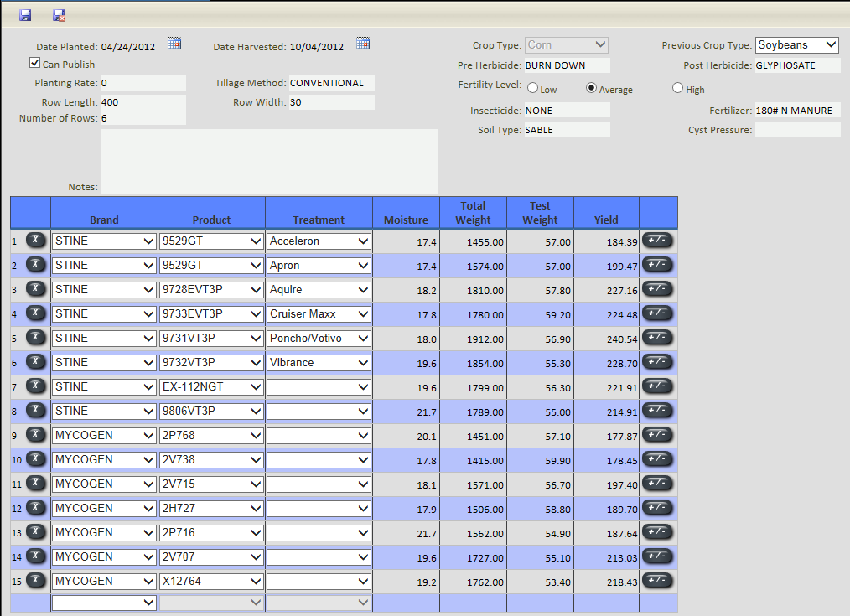Screen dimensions: 850x616
Task: Click the Fertilizer field
Action: pos(797,111)
